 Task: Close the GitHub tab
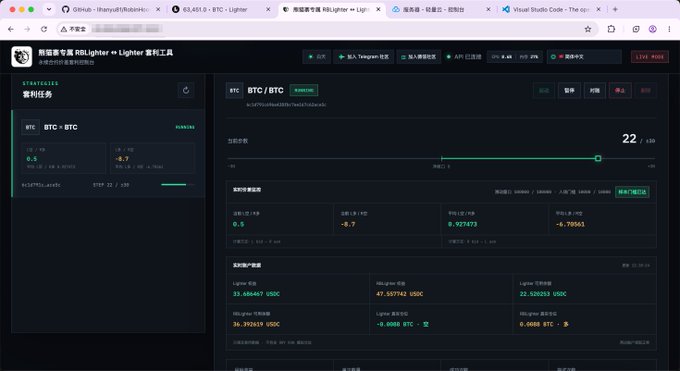coord(158,9)
